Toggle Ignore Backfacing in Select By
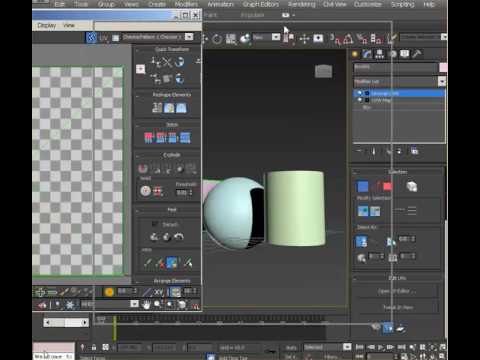480x360 pixels. click(362, 241)
